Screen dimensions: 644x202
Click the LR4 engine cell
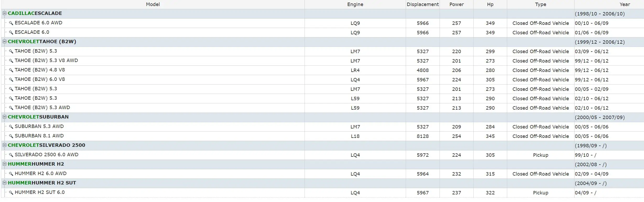coord(355,70)
